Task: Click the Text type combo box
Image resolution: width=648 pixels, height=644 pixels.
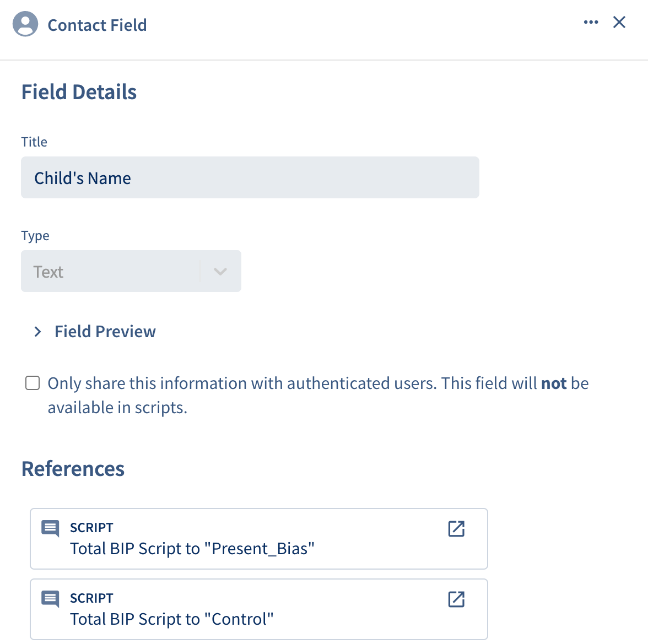Action: [131, 271]
